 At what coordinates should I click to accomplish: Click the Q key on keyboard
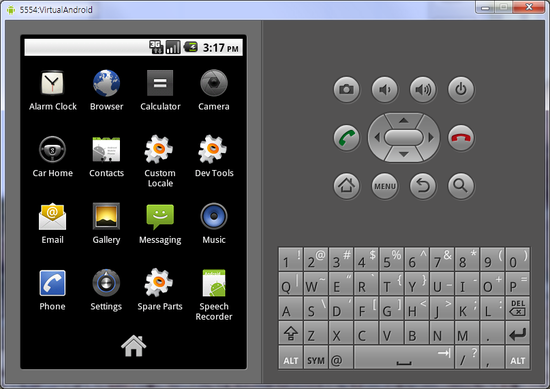point(290,284)
